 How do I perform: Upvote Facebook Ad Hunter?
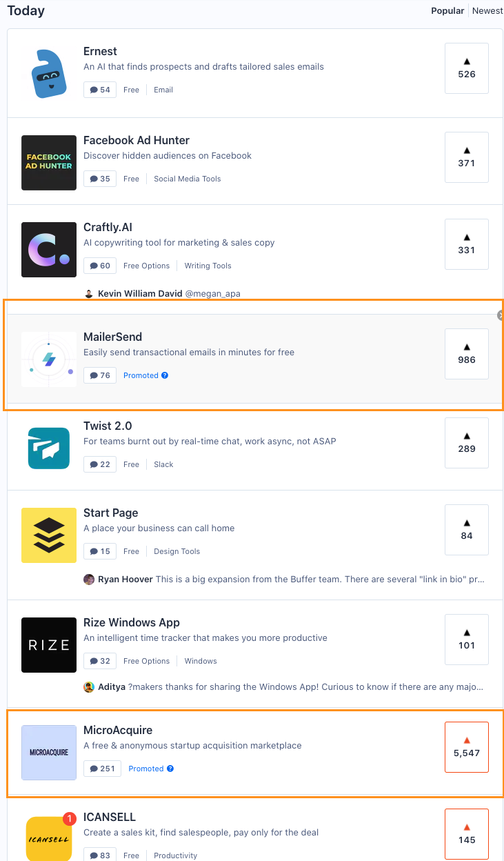tap(467, 157)
